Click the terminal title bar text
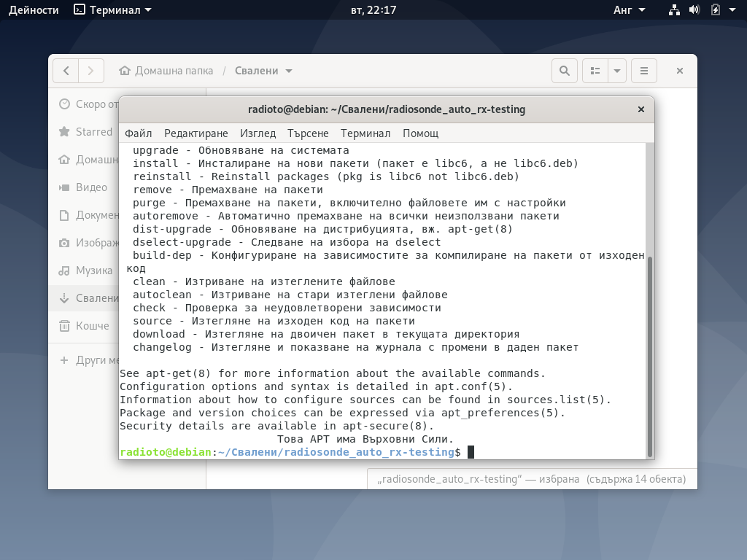The width and height of the screenshot is (747, 560). (x=387, y=109)
